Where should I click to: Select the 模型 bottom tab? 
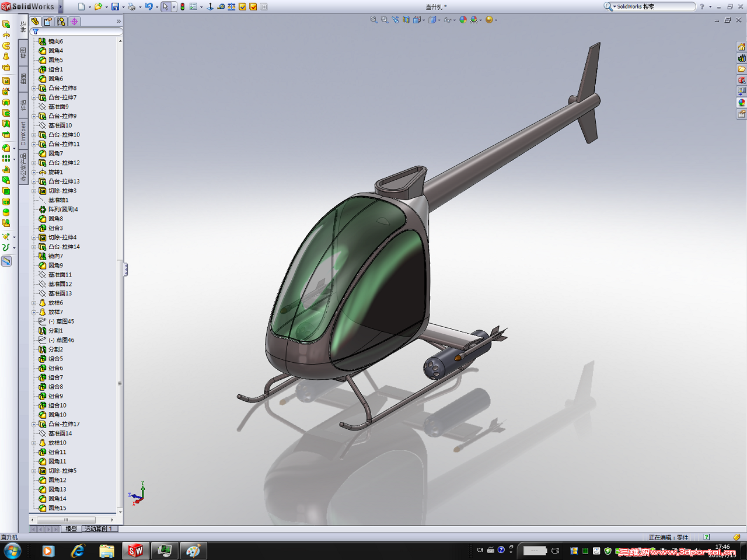(x=71, y=529)
